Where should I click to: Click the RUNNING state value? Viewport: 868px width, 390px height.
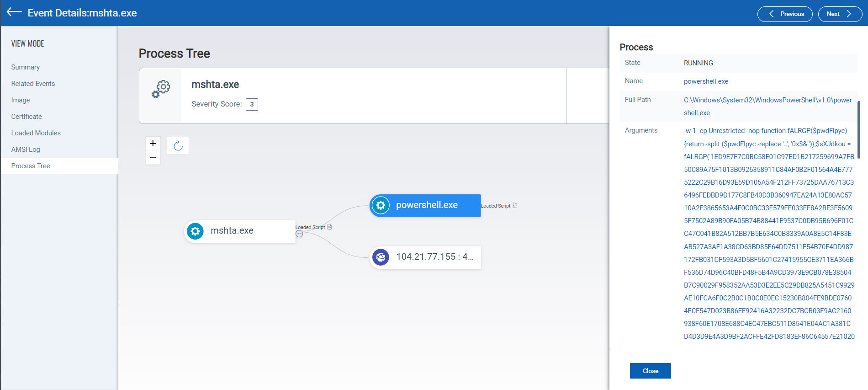[x=698, y=63]
